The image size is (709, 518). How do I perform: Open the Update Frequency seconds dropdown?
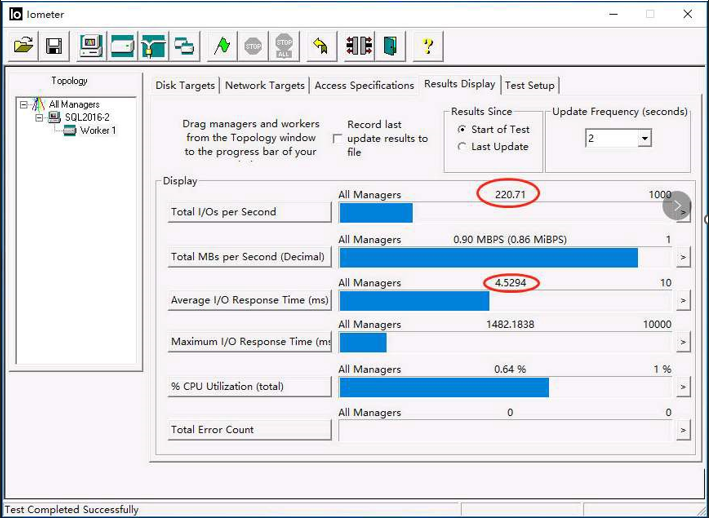pyautogui.click(x=644, y=139)
